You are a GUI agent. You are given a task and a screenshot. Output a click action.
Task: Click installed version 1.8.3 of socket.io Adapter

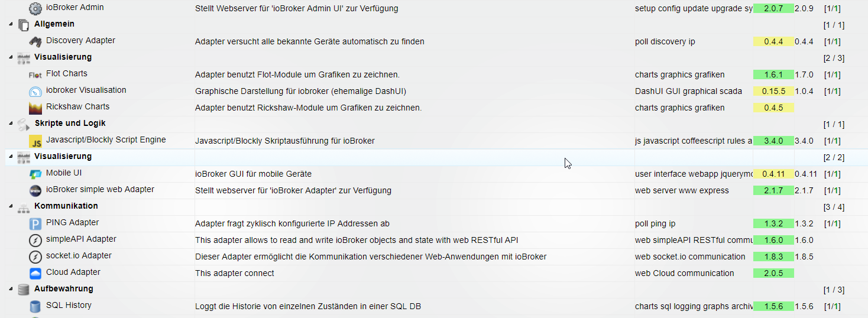[x=773, y=257]
